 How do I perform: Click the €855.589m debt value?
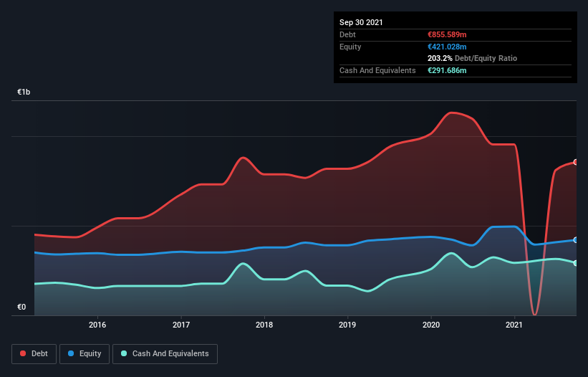pyautogui.click(x=447, y=35)
